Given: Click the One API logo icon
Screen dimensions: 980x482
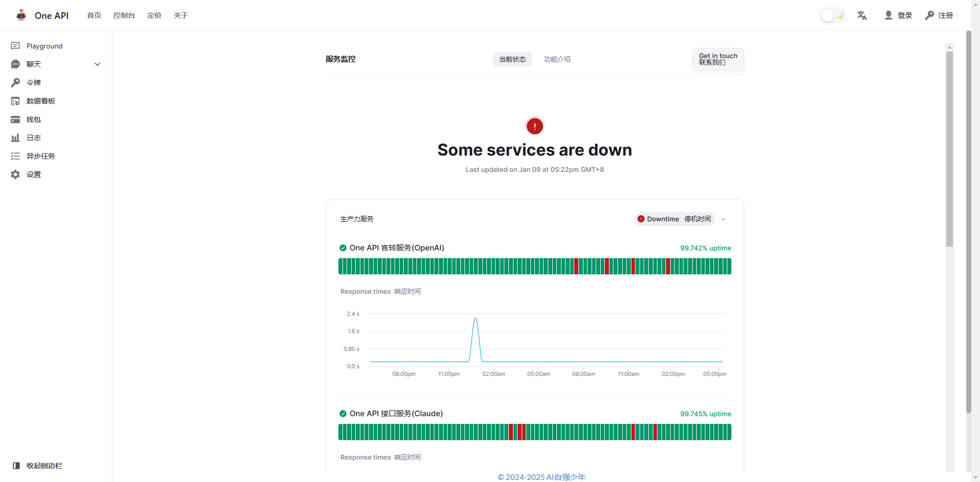Looking at the screenshot, I should [21, 15].
